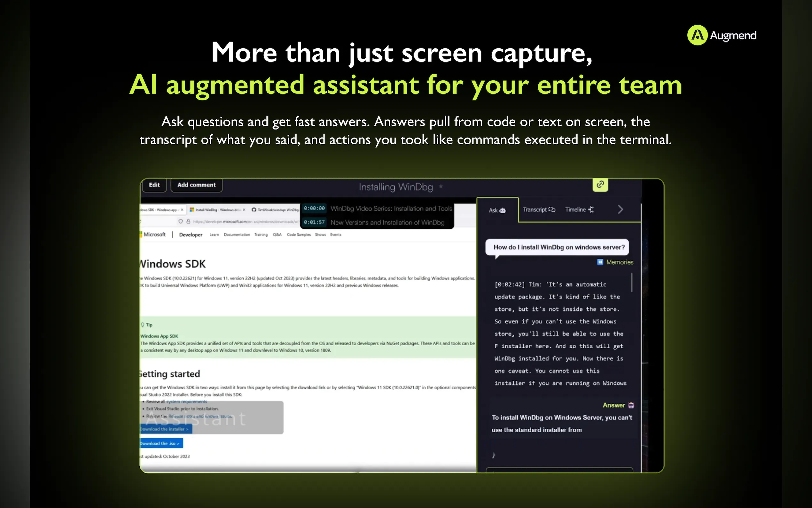The image size is (812, 508).
Task: Click Download the .iso button
Action: tap(161, 443)
